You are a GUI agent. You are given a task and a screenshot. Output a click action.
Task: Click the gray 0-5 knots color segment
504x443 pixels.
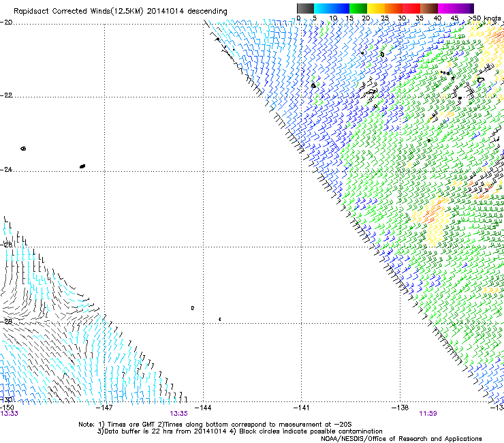point(305,8)
